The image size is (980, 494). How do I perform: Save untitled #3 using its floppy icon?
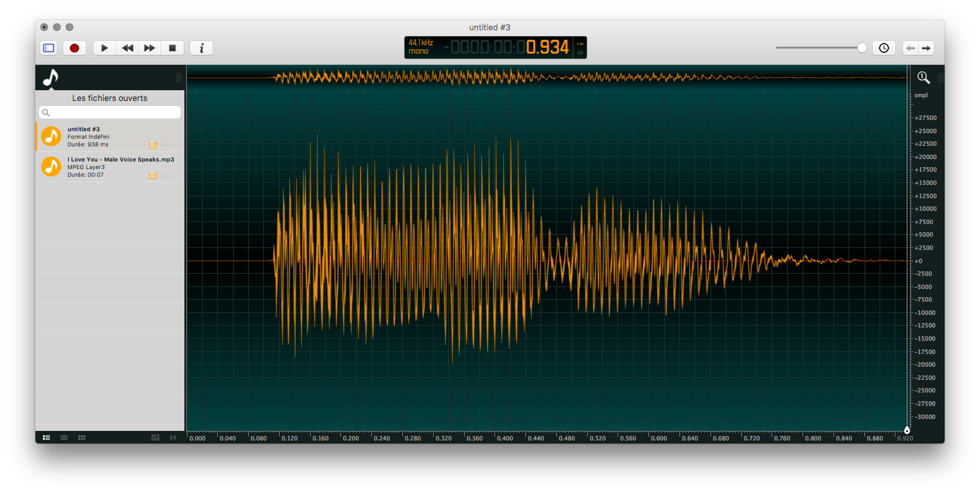pyautogui.click(x=152, y=144)
